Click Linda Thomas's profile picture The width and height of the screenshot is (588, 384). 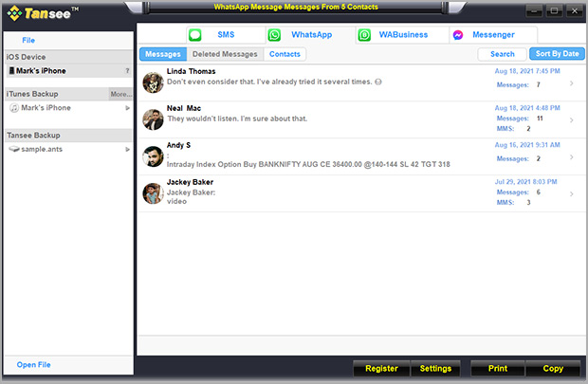[x=153, y=82]
